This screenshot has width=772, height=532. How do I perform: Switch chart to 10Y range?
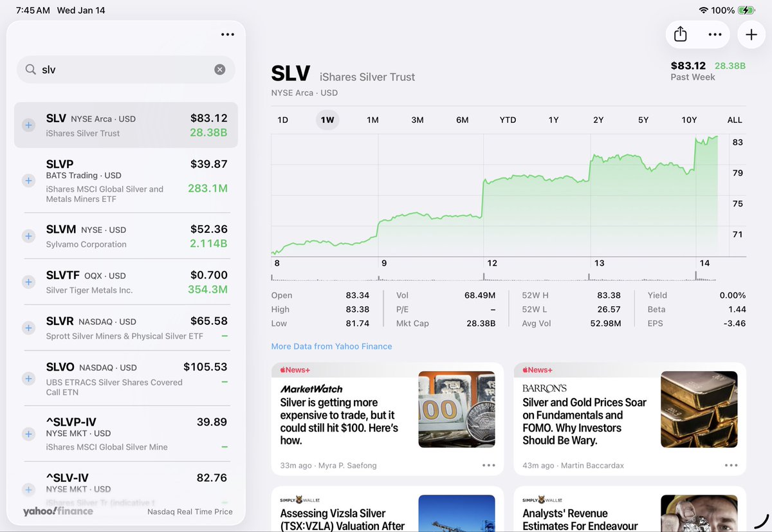689,120
